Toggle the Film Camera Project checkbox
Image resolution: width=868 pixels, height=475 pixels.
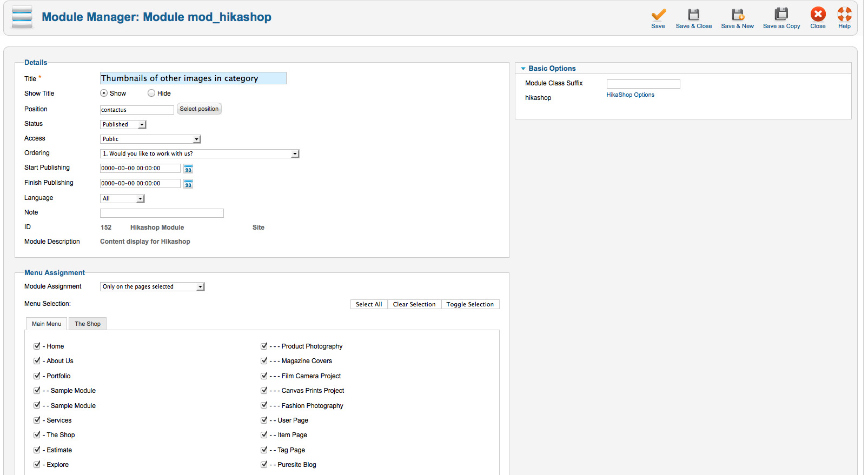tap(264, 376)
